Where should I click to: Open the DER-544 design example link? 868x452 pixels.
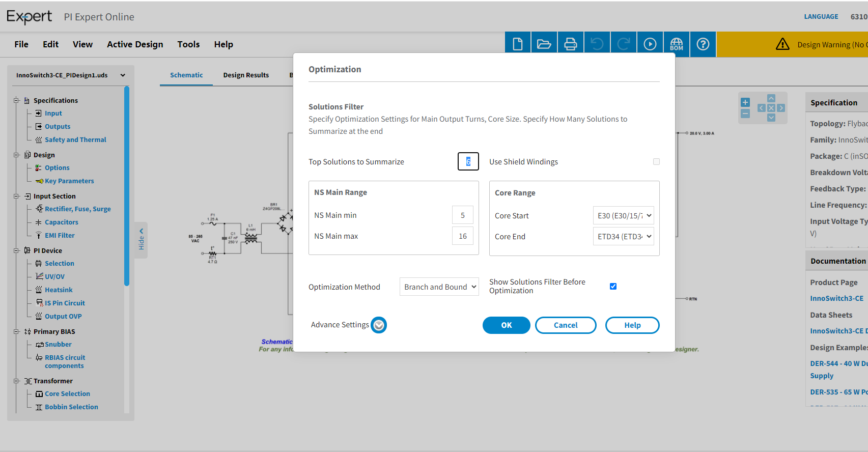pyautogui.click(x=839, y=370)
